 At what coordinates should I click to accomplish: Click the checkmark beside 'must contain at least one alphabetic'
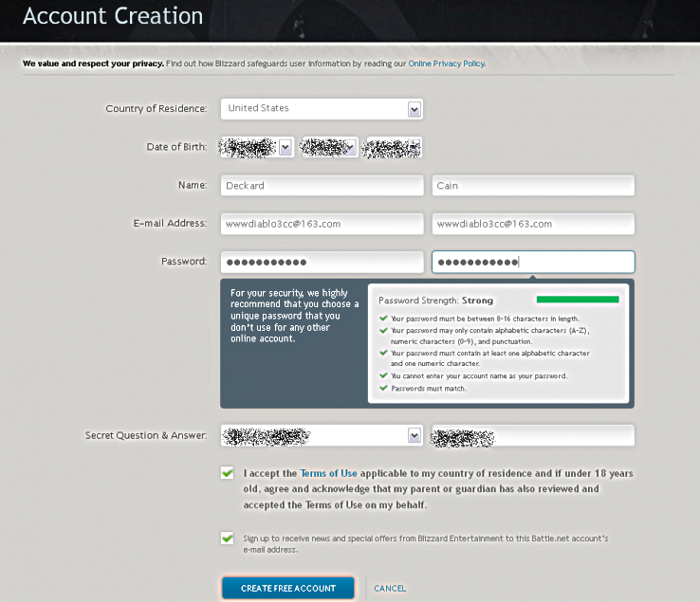point(383,353)
